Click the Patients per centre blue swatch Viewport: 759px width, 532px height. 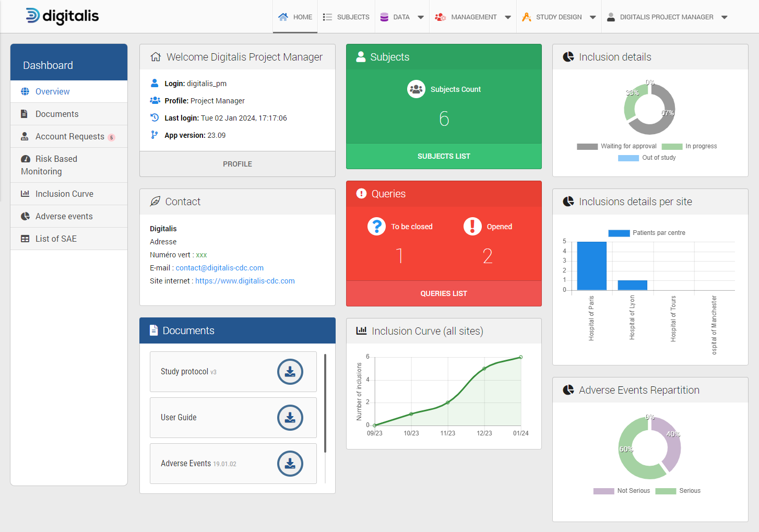tap(619, 233)
